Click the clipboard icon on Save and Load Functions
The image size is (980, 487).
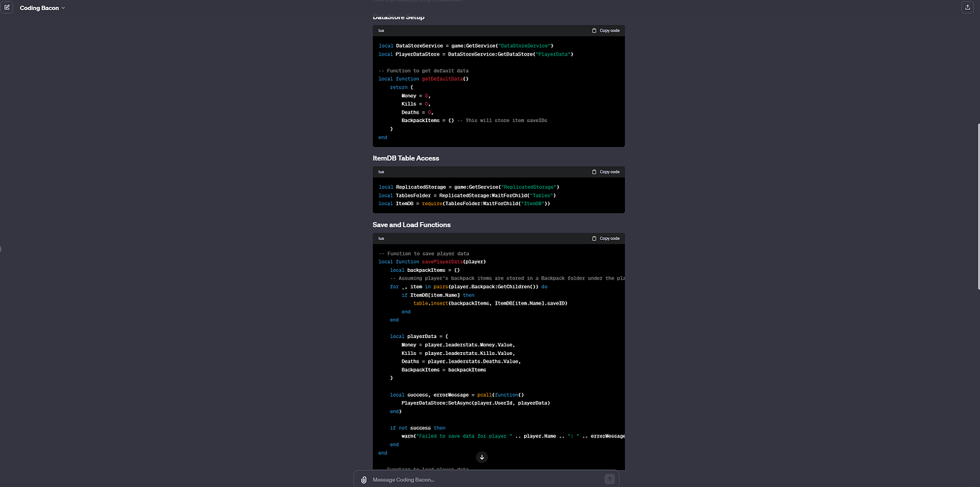(x=594, y=239)
